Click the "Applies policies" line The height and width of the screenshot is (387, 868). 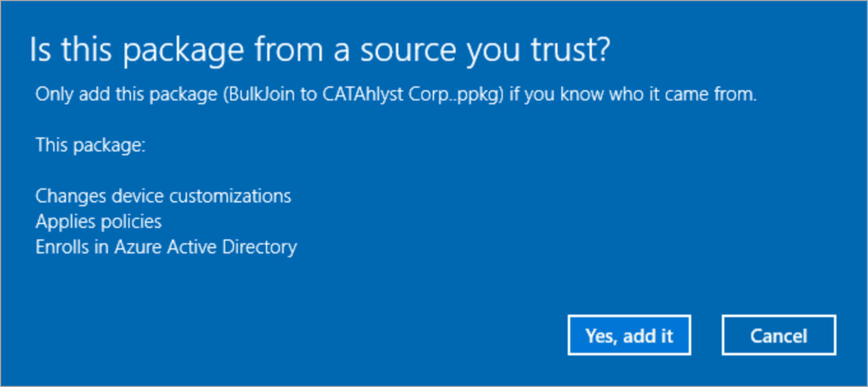tap(98, 222)
